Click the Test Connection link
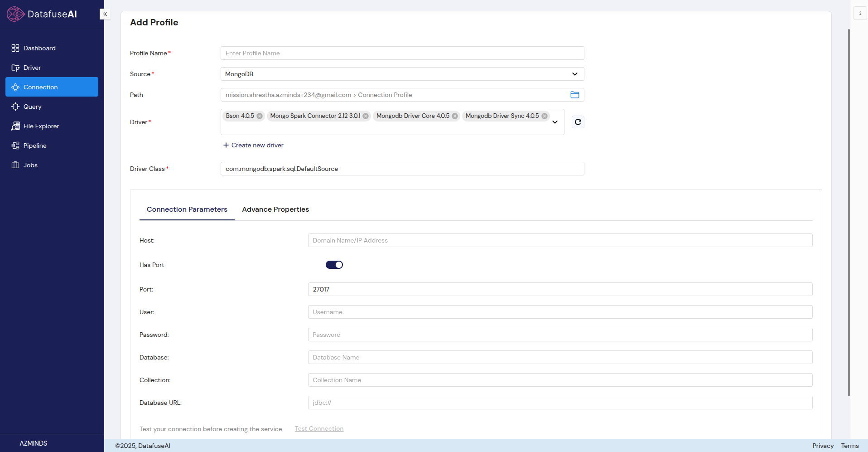868x452 pixels. coord(319,429)
